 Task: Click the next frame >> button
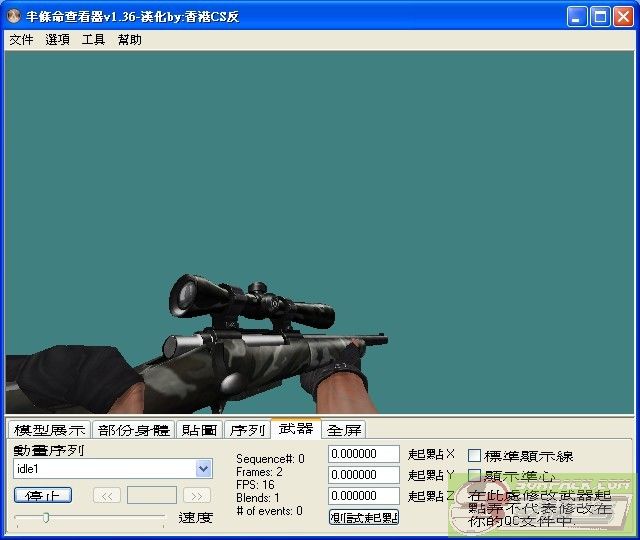click(197, 495)
